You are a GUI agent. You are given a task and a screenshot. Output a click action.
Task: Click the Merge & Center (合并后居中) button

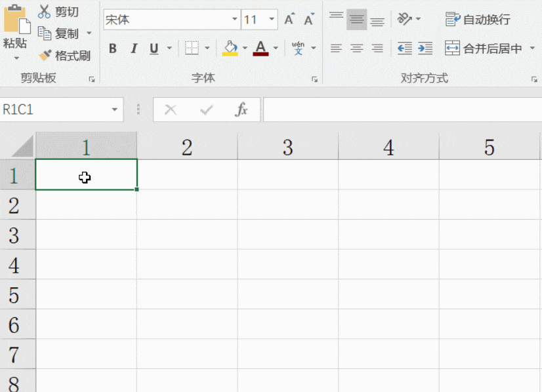point(483,49)
